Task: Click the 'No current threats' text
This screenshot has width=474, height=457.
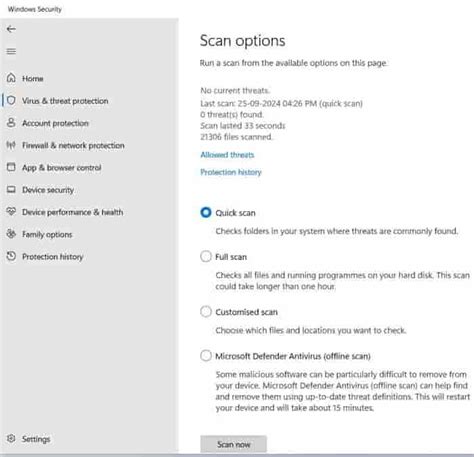Action: [x=235, y=91]
